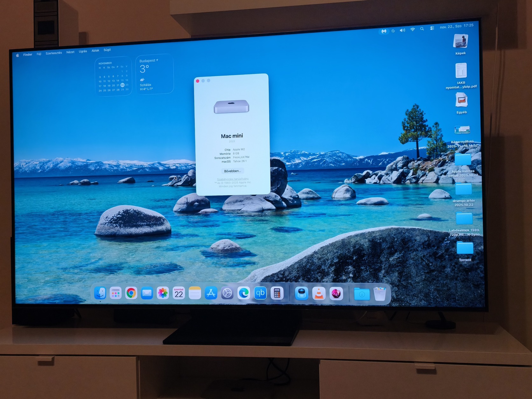Open the Apple menu
This screenshot has width=532, height=399.
tap(17, 55)
